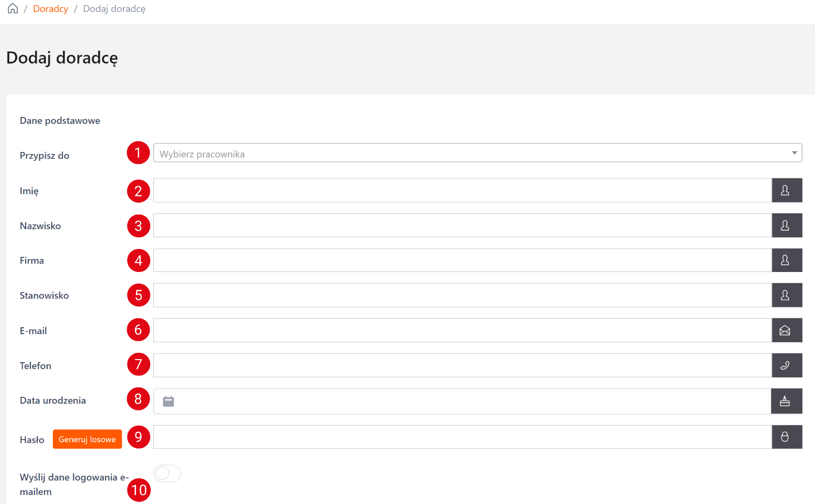Image resolution: width=815 pixels, height=504 pixels.
Task: Focus the Nazwisko text field
Action: [x=462, y=226]
